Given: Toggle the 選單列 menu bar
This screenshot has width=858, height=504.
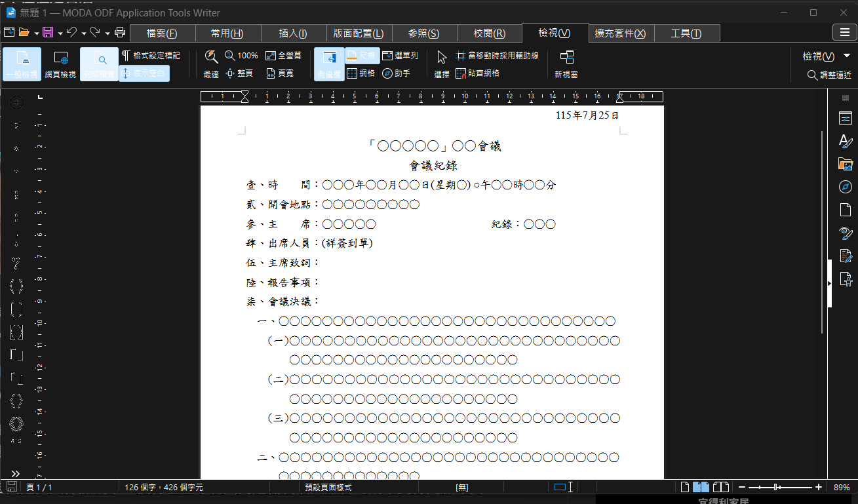Looking at the screenshot, I should pos(400,56).
